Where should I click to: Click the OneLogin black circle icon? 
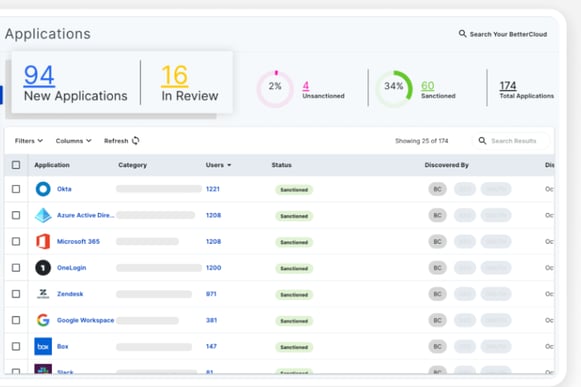coord(43,268)
